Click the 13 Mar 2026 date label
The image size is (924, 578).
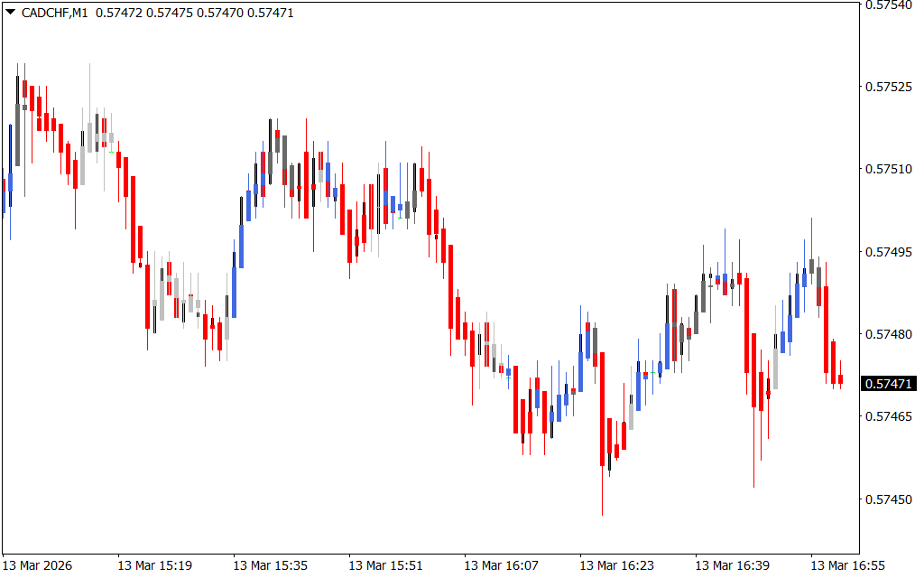(39, 565)
